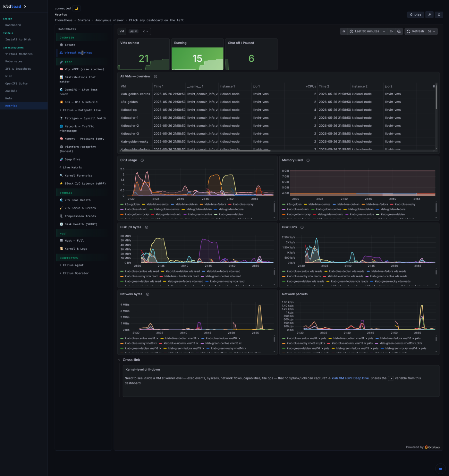Remove the All chip from VM filter

[x=136, y=31]
